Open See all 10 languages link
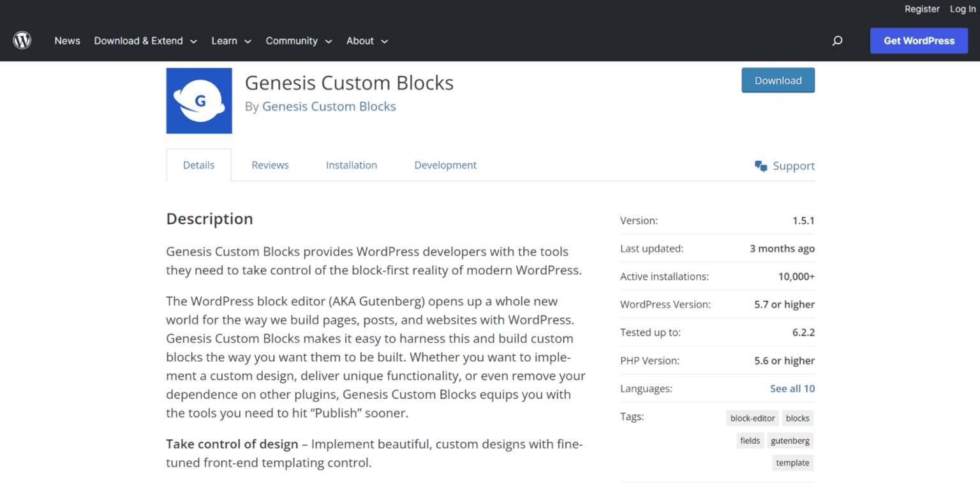The image size is (980, 484). tap(792, 388)
